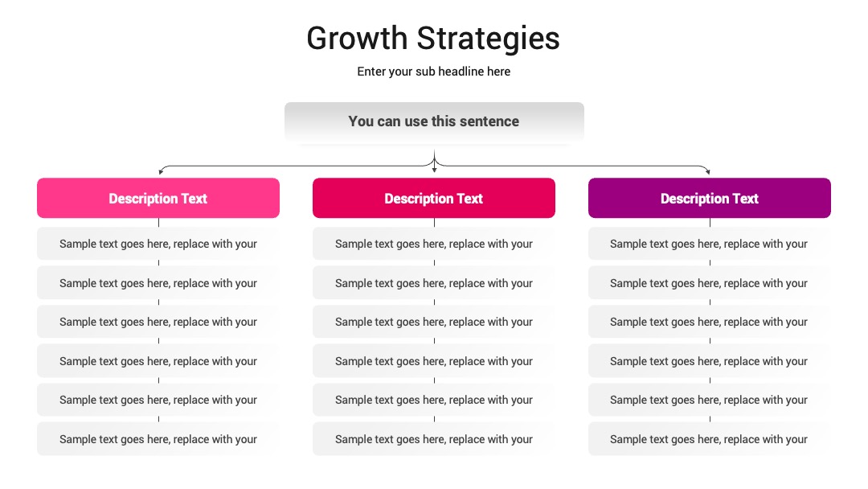Select the bottom sample text box in the right column
The image size is (868, 489).
click(710, 439)
